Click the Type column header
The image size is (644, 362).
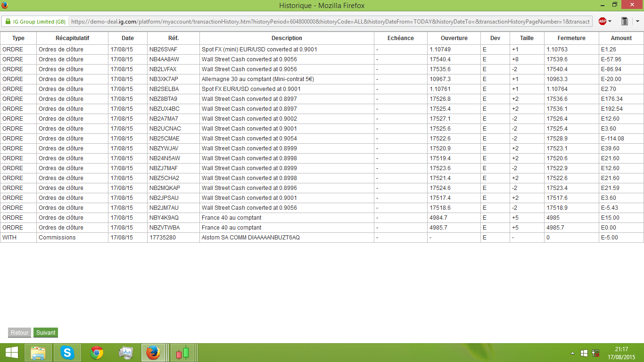[18, 38]
